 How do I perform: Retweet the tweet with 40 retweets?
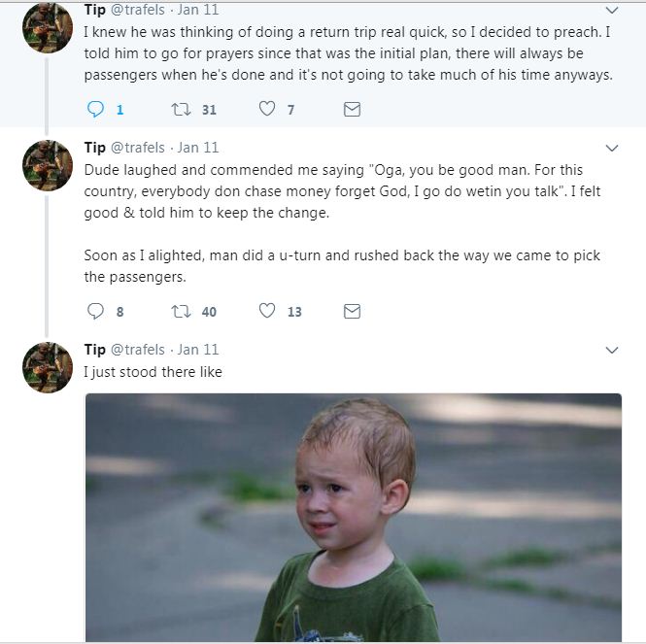click(181, 312)
